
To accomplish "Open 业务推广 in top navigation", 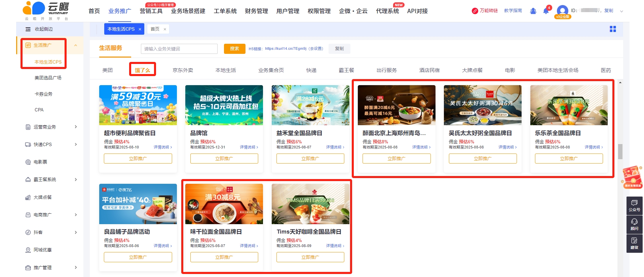I will point(120,11).
